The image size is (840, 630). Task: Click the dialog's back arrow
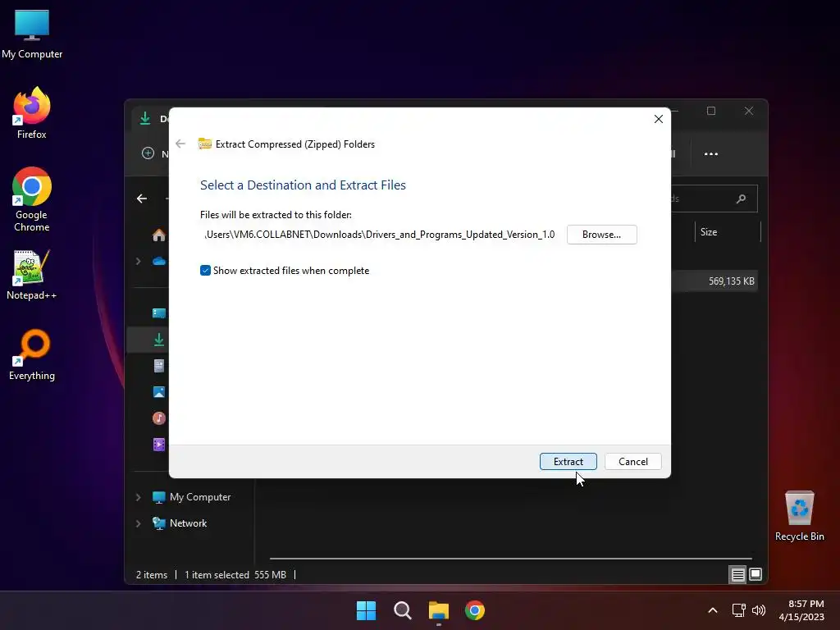pyautogui.click(x=180, y=144)
